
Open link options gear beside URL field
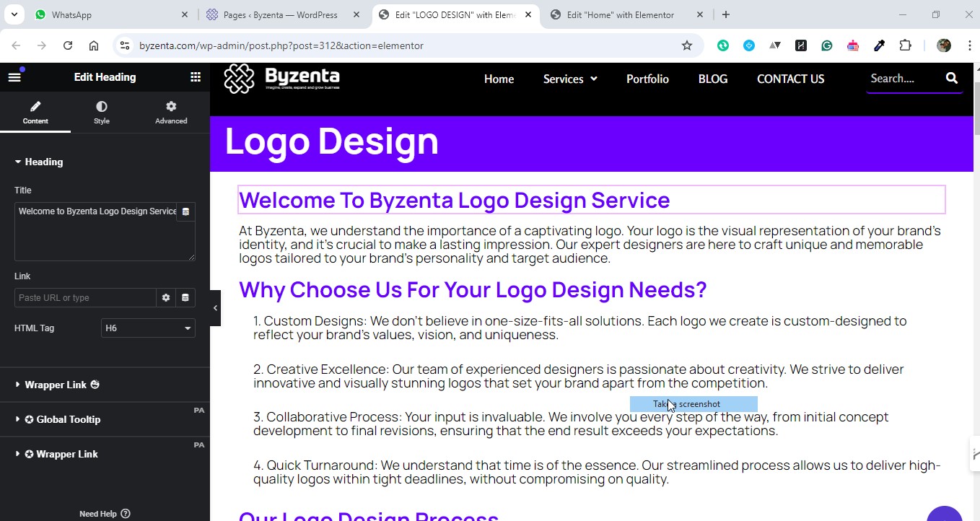[166, 297]
